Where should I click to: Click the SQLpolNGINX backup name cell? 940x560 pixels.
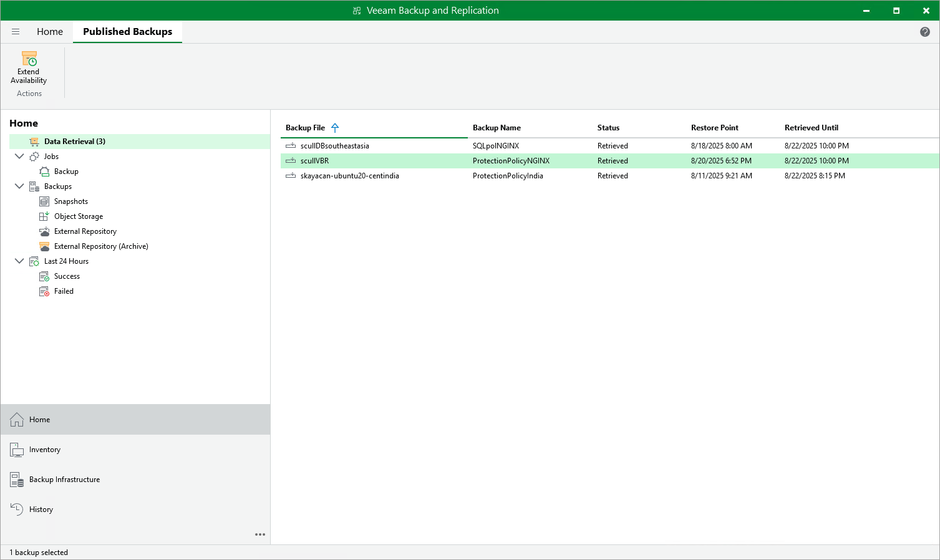click(x=496, y=146)
